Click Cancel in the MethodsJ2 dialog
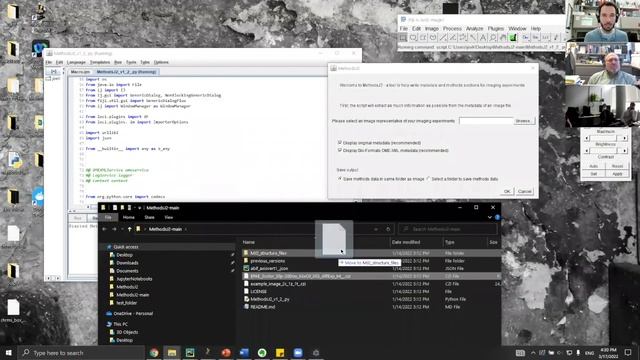640x360 pixels. (524, 191)
